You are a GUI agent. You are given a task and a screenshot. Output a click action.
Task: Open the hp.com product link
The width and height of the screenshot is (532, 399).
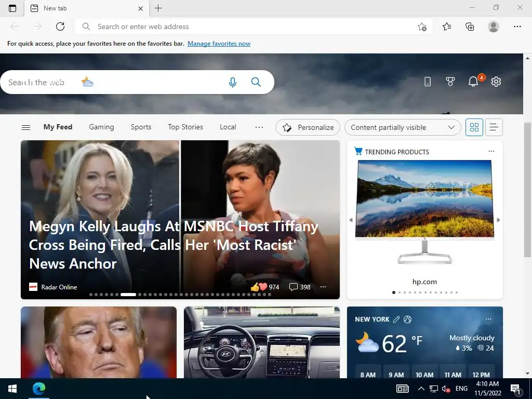[424, 282]
